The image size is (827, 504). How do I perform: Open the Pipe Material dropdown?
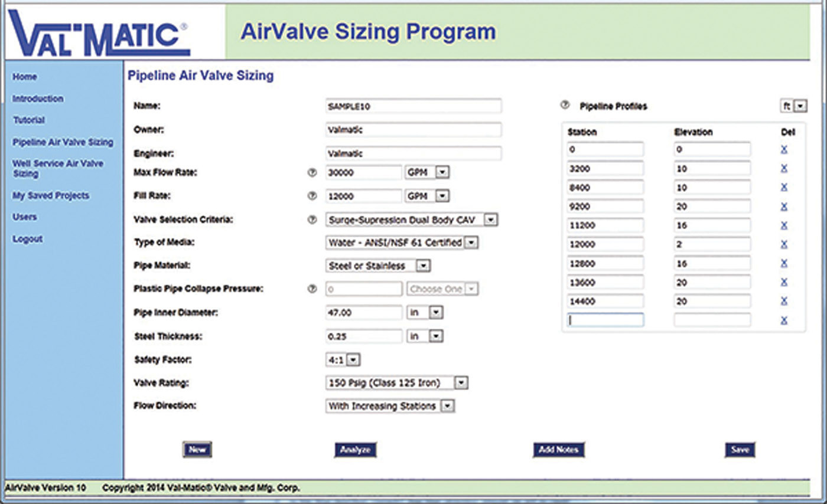(378, 266)
